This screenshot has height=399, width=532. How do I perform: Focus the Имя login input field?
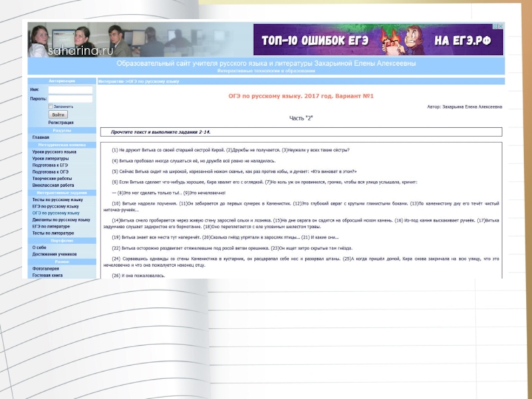70,90
